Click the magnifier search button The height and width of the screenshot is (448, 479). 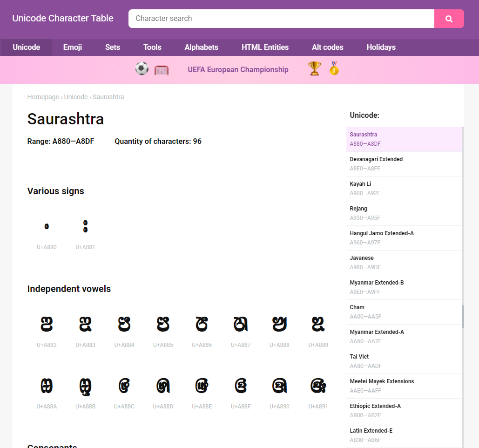pos(449,19)
